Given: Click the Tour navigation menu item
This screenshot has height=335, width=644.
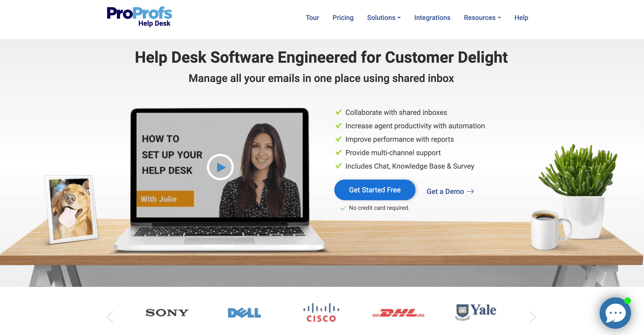Looking at the screenshot, I should click(x=312, y=17).
